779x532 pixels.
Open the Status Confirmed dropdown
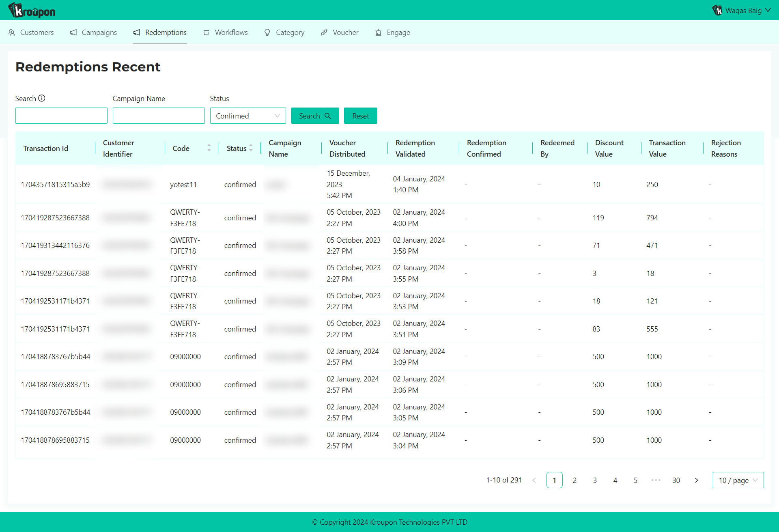tap(248, 116)
